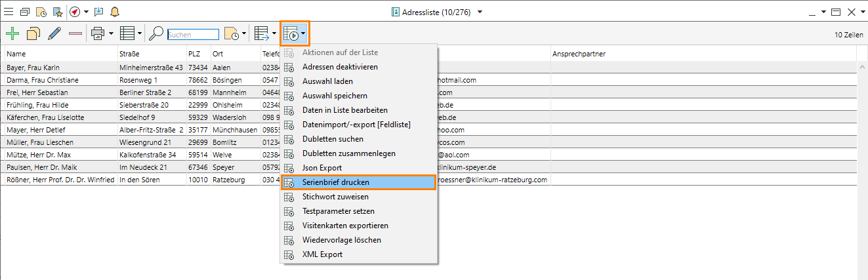Click the Adressliste window title icon
The width and height of the screenshot is (868, 280).
pyautogui.click(x=396, y=12)
